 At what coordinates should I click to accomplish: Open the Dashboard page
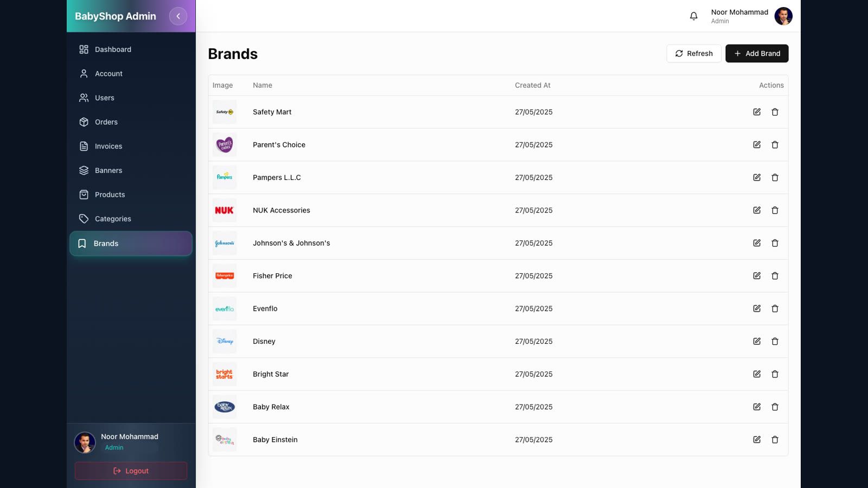point(131,49)
